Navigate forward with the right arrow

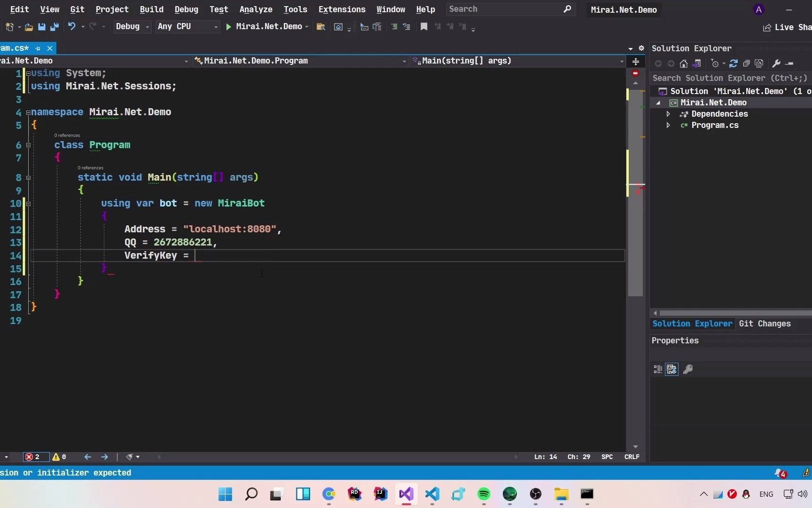pos(105,457)
